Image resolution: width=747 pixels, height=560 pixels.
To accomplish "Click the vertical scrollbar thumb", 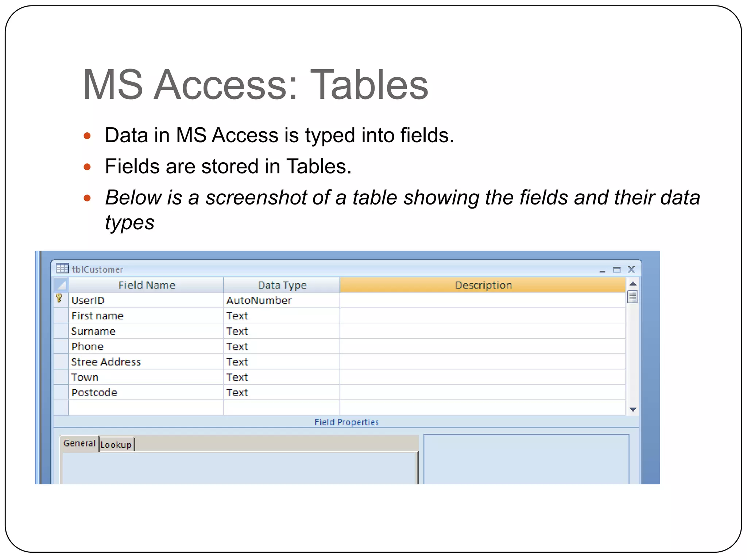I will 633,297.
